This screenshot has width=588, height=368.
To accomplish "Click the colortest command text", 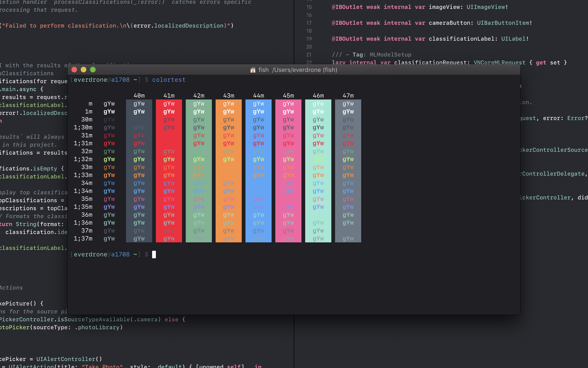I will point(169,80).
